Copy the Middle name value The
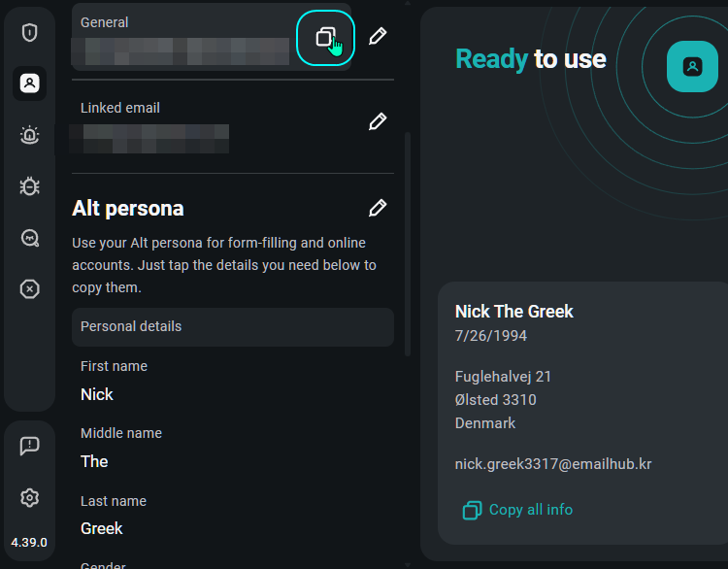 [x=94, y=461]
